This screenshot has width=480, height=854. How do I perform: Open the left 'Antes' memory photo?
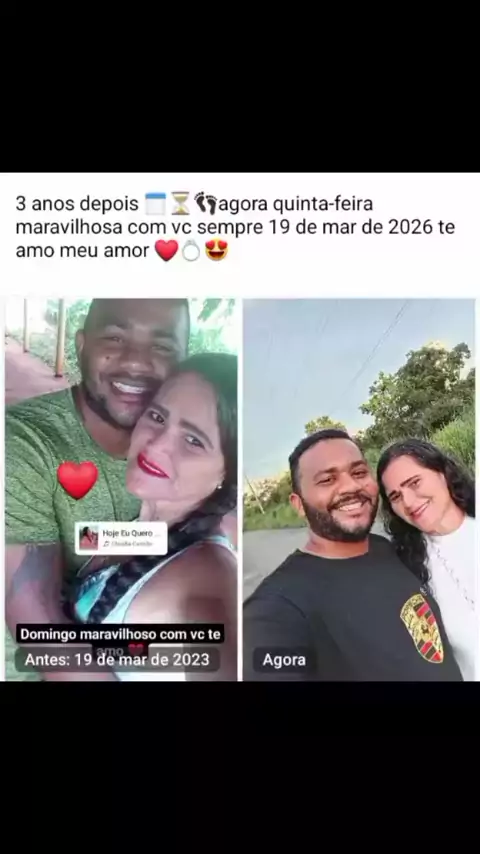coord(121,489)
